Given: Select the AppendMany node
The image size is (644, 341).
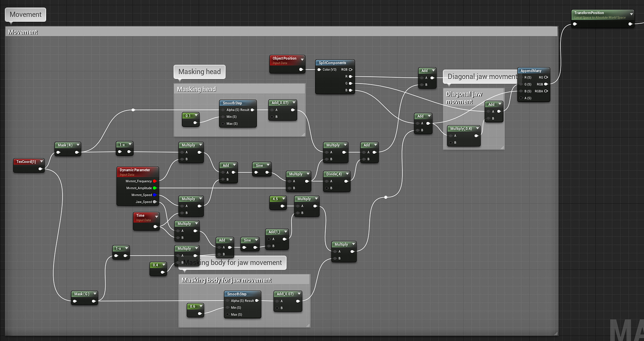Looking at the screenshot, I should point(533,71).
